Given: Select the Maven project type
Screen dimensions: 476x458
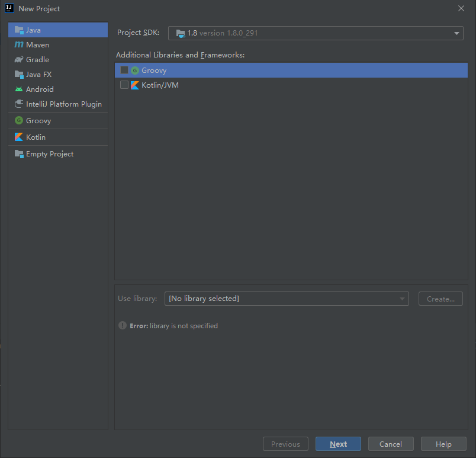Looking at the screenshot, I should pos(58,44).
